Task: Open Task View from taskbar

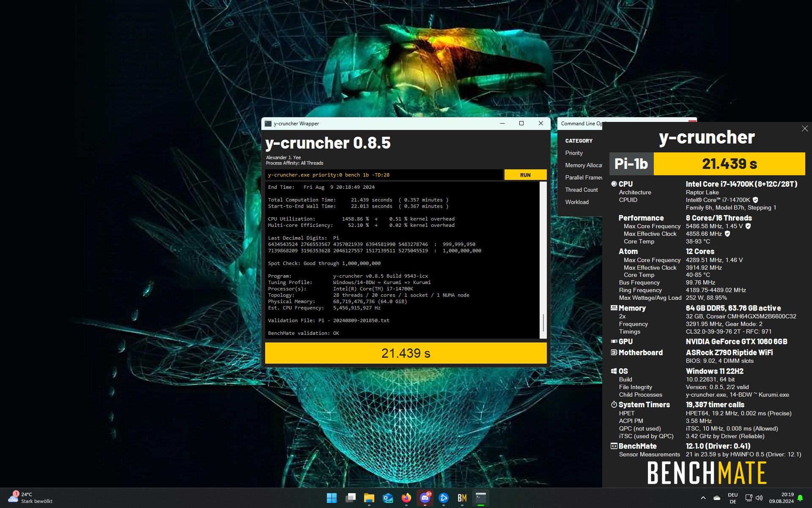Action: [x=350, y=498]
